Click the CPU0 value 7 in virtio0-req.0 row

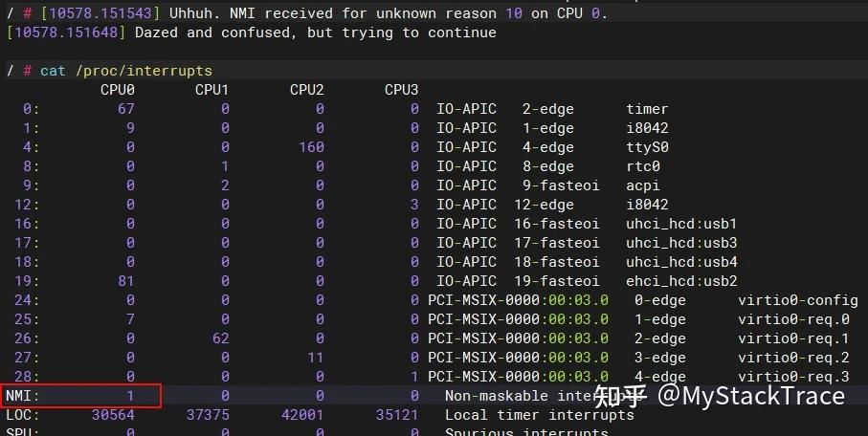[x=130, y=319]
